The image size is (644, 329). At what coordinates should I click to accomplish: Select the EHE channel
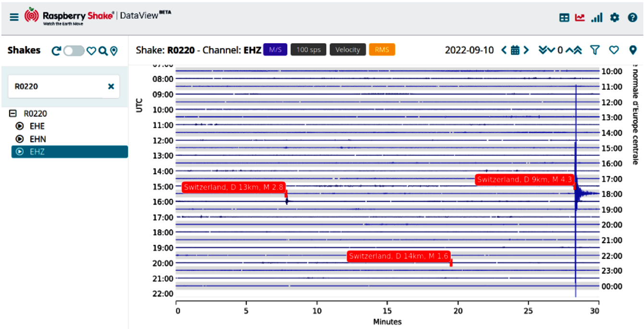(37, 126)
